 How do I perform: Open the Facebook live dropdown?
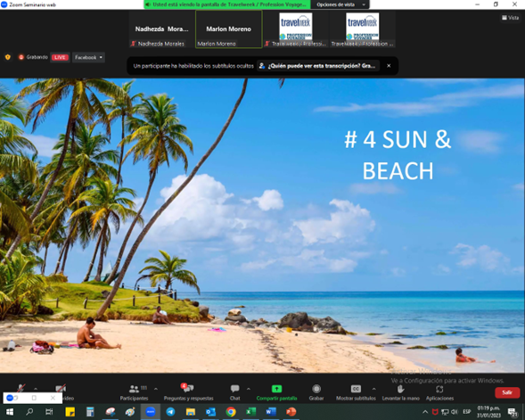(x=88, y=57)
